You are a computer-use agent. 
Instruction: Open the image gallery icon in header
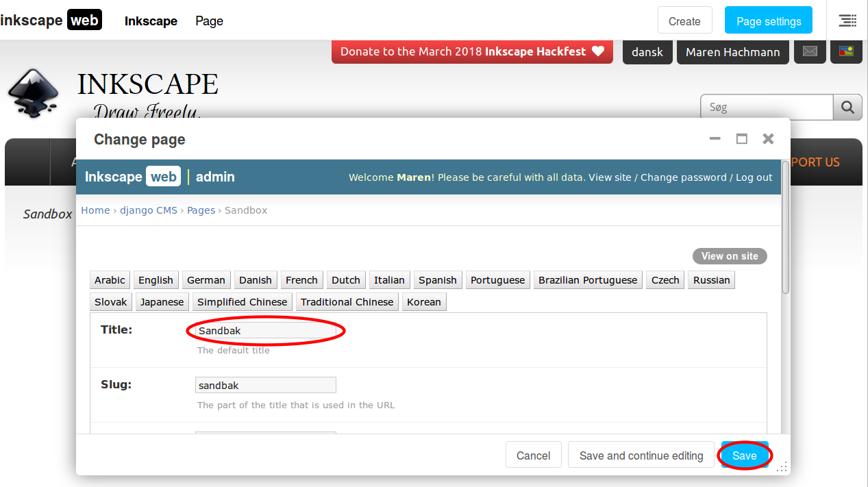pos(846,51)
